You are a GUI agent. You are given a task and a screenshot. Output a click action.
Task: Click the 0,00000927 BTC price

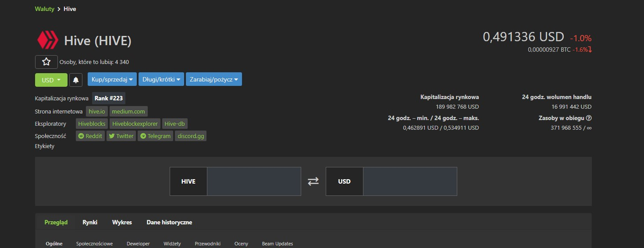point(549,50)
